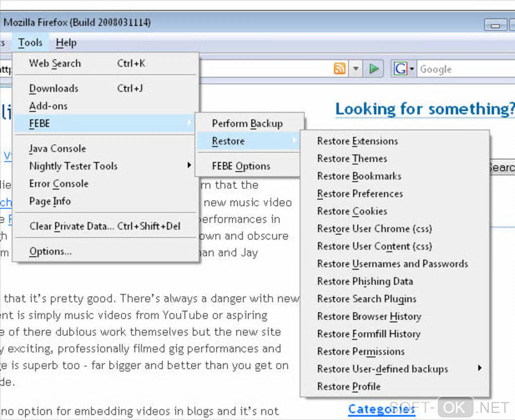Select Restore Search Plugins
This screenshot has height=420, width=515.
click(x=395, y=299)
